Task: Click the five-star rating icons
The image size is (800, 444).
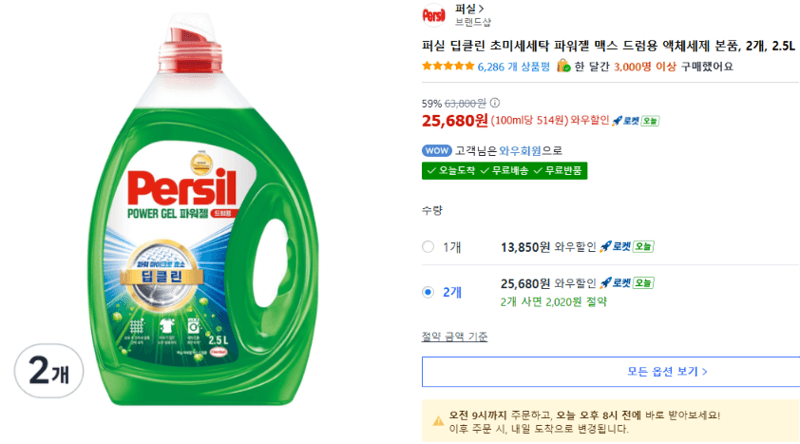Action: point(448,66)
